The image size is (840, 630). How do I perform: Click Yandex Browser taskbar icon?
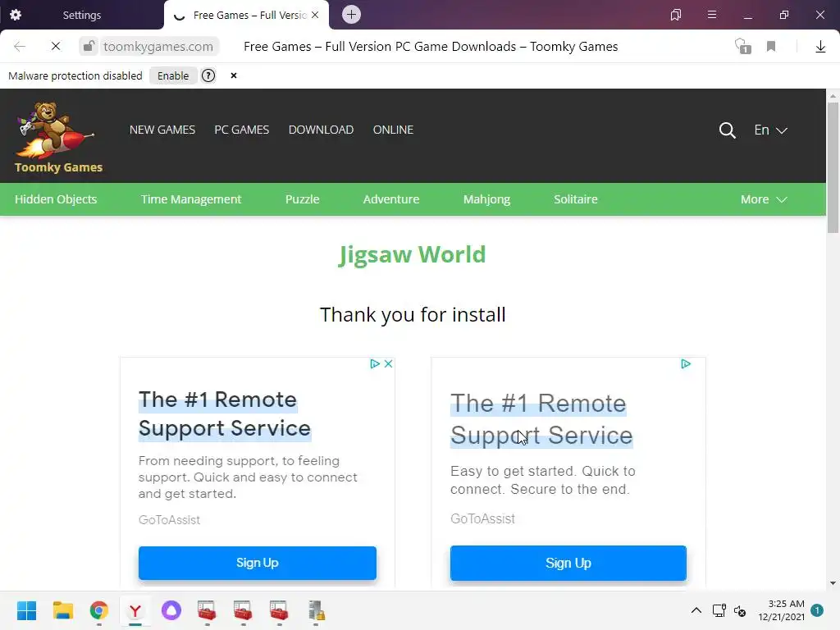(x=135, y=610)
